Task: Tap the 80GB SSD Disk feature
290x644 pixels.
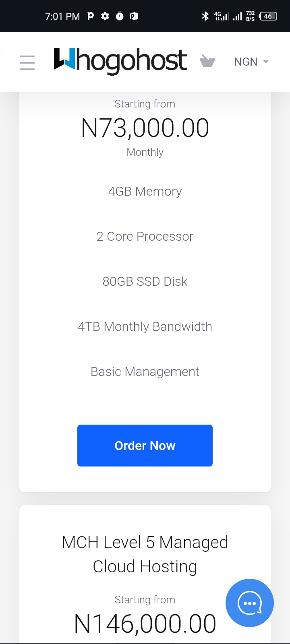Action: [145, 281]
